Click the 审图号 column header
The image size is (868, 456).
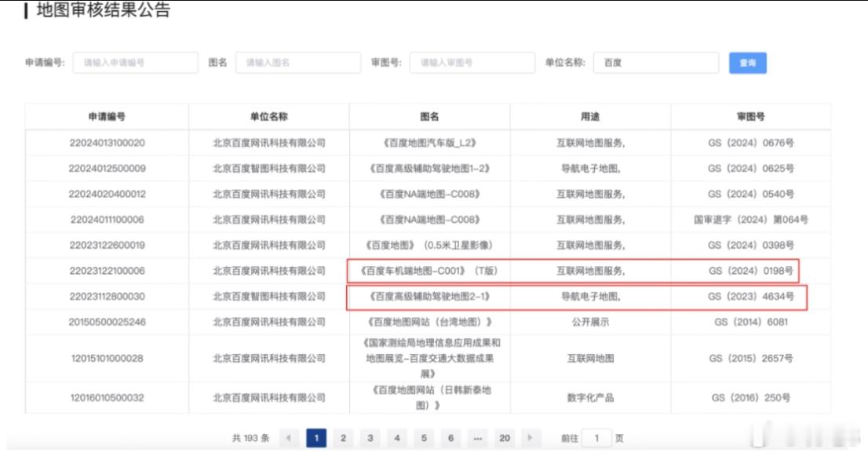750,116
